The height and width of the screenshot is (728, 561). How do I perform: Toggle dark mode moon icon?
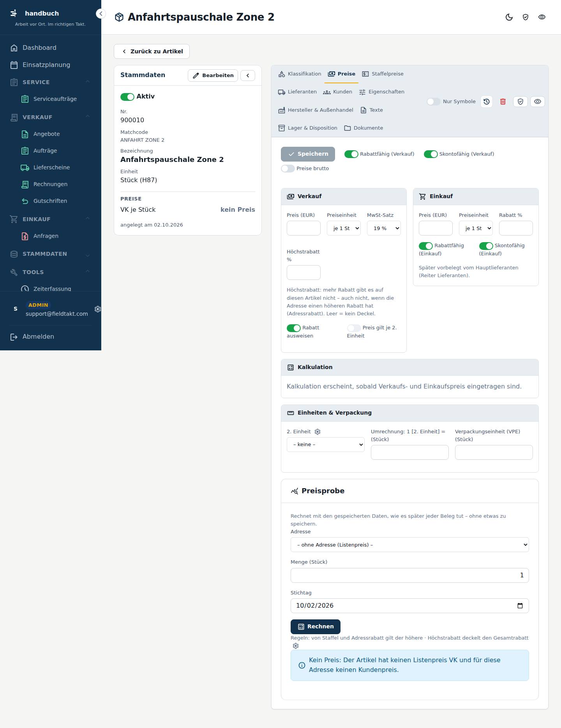pyautogui.click(x=509, y=17)
